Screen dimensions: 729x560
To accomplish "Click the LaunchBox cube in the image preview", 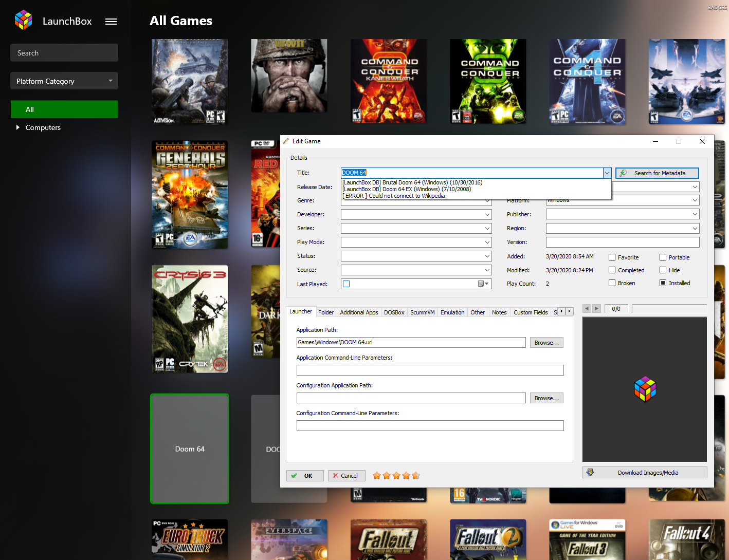I will 645,389.
